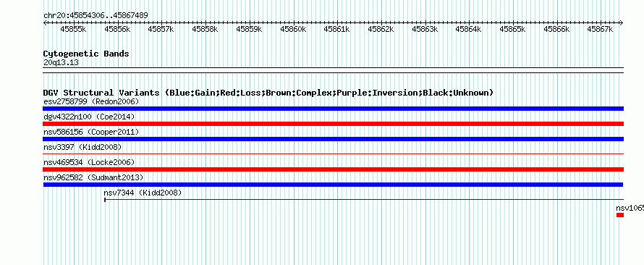This screenshot has width=644, height=265.
Task: Click the purple nsv7344 inversion line
Action: coord(364,200)
